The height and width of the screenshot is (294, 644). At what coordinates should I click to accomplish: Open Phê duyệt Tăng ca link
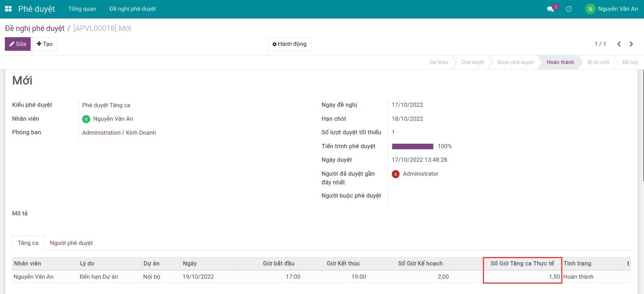pyautogui.click(x=106, y=105)
